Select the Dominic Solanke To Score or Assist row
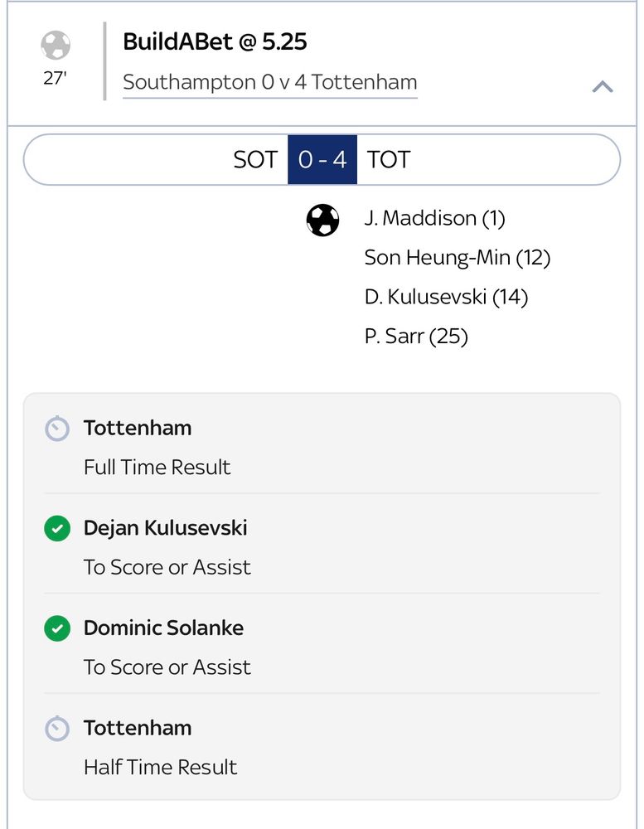The height and width of the screenshot is (829, 644). pos(322,647)
